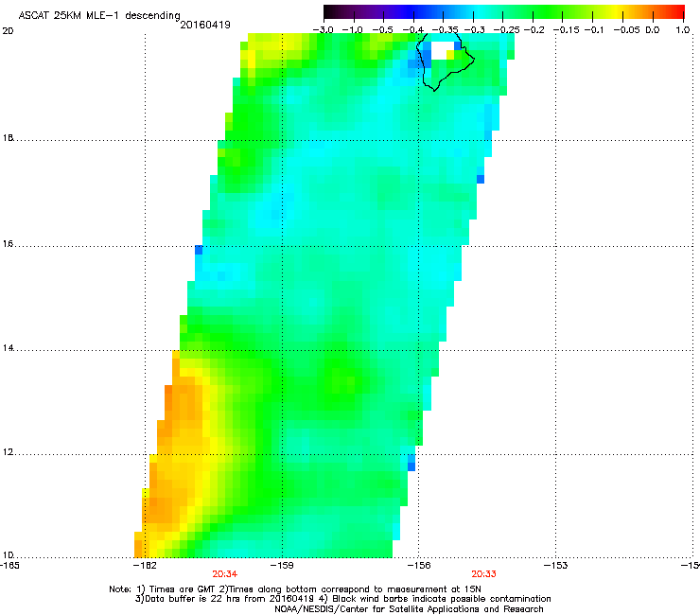
Task: Click latitude label 16
Action: click(8, 244)
